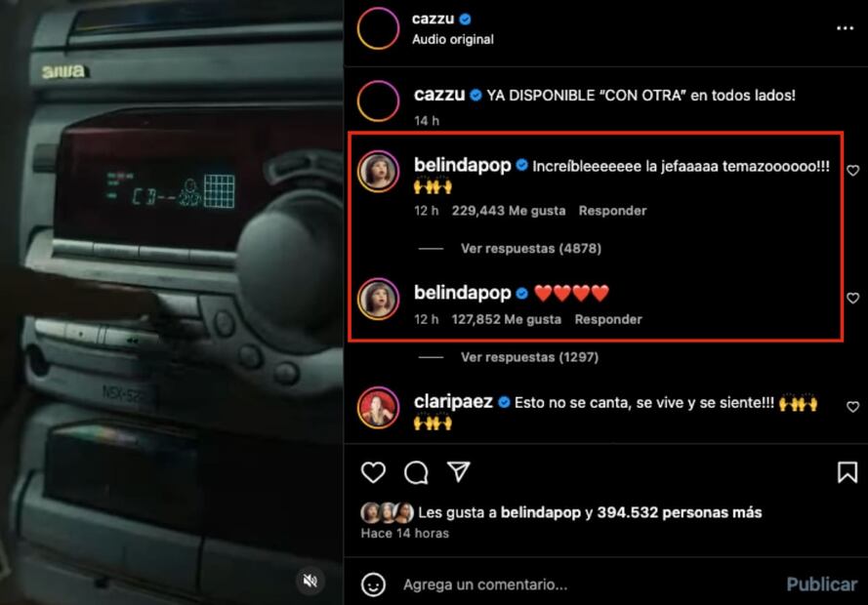Expand Ver respuestas (1297)

click(x=530, y=357)
